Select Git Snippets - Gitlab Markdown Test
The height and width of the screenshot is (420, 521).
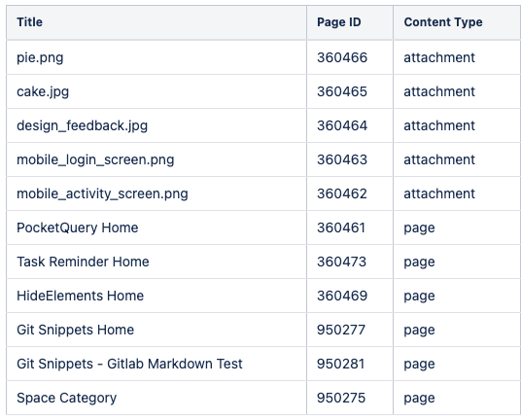coord(129,364)
